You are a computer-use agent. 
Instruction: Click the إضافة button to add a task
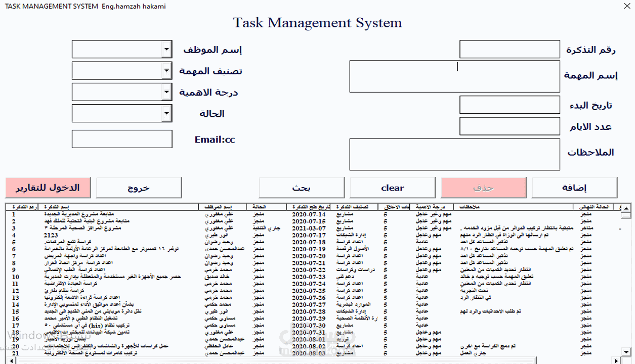[575, 188]
